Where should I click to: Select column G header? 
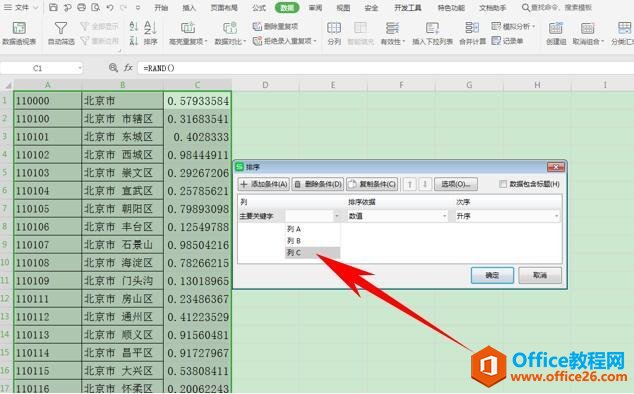pyautogui.click(x=469, y=85)
